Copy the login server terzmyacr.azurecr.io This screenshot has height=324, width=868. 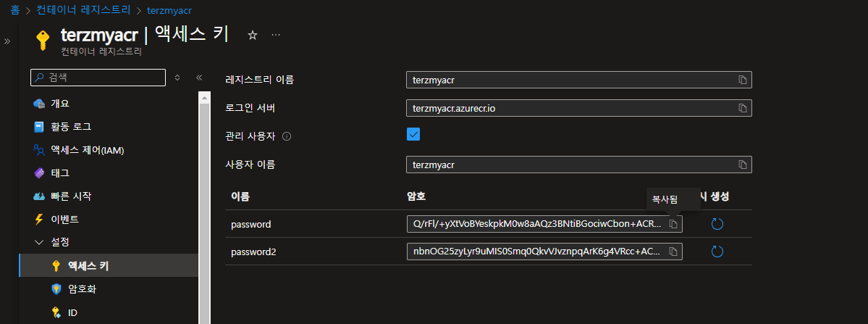(x=742, y=107)
